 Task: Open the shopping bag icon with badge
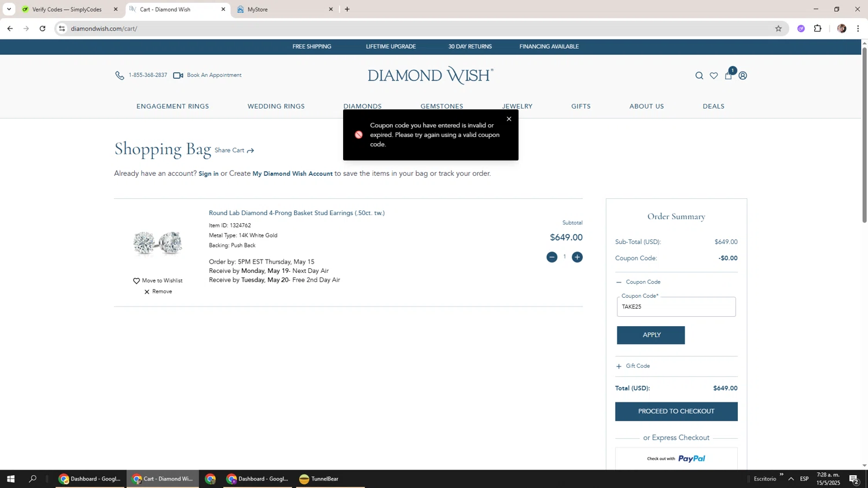[729, 75]
